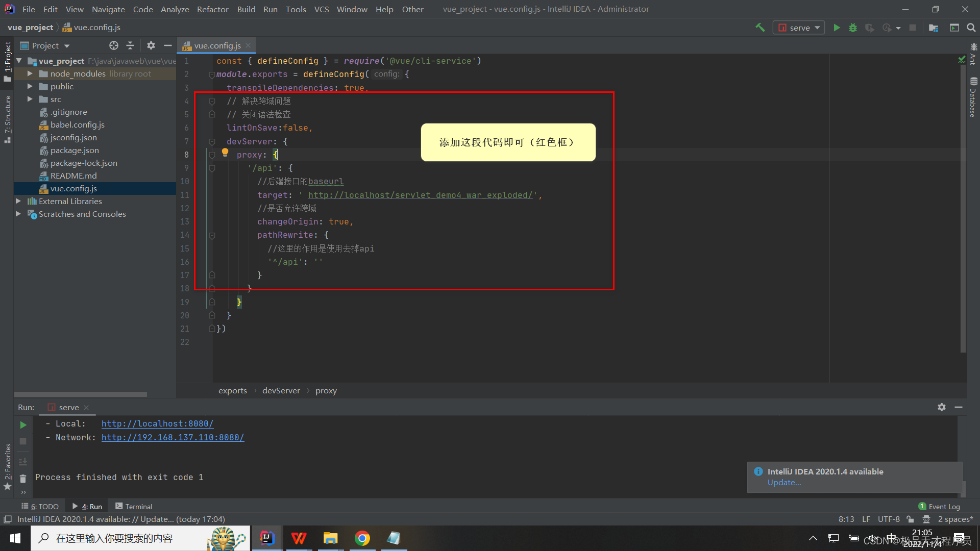The height and width of the screenshot is (551, 980).
Task: Switch to the Terminal tab
Action: pos(134,506)
